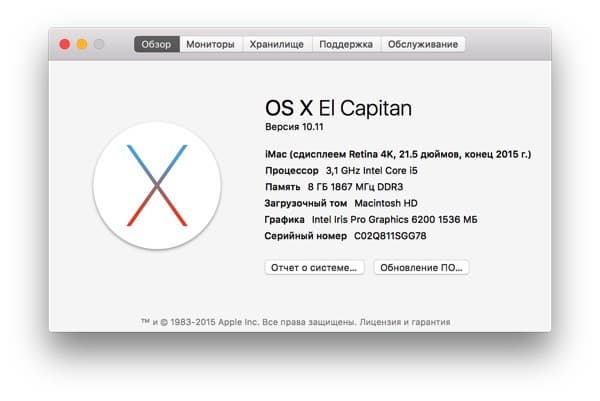Click the Серийный номер label

point(305,236)
